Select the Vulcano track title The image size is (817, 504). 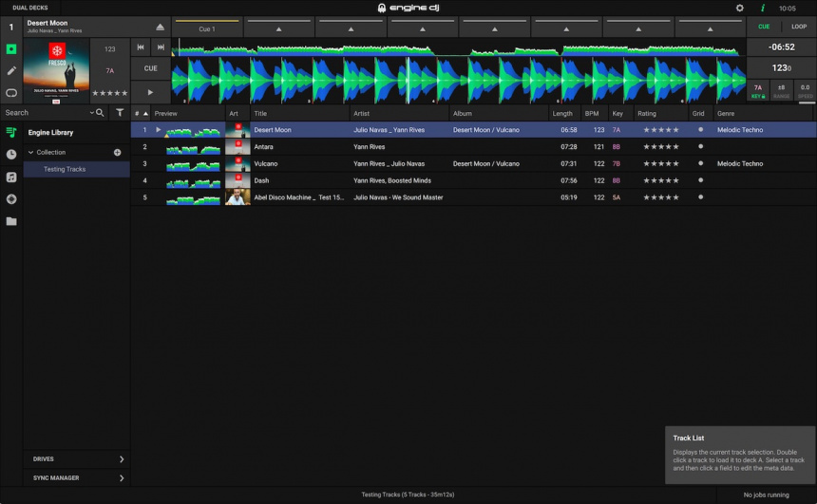pos(266,163)
